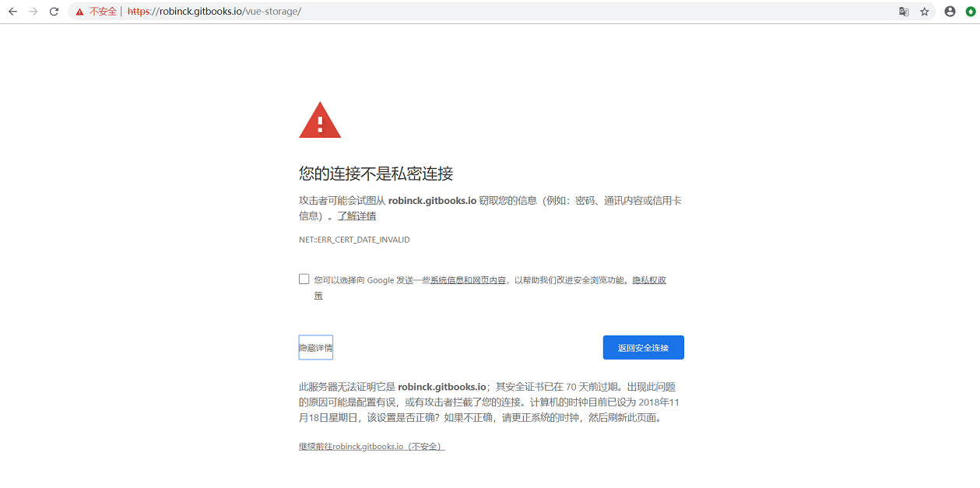Image resolution: width=980 pixels, height=488 pixels.
Task: Proceed via 继续前往robinck.gitbooks.io link
Action: tap(372, 446)
